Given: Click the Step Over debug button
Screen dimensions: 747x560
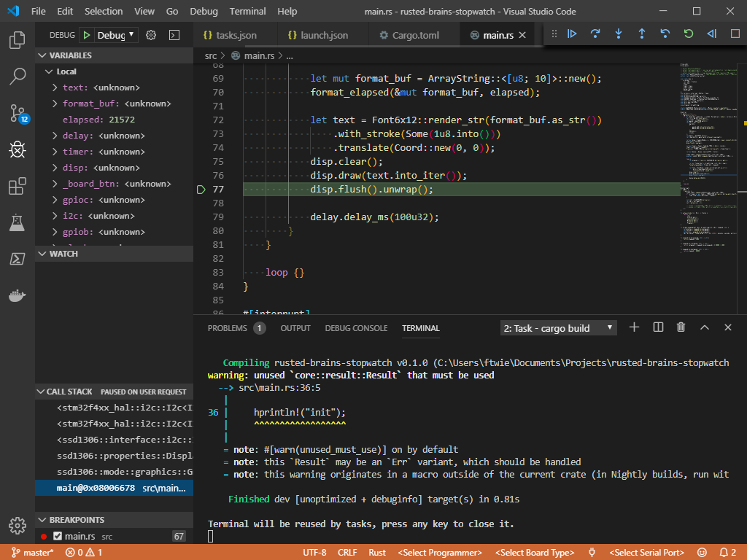Looking at the screenshot, I should click(x=595, y=34).
